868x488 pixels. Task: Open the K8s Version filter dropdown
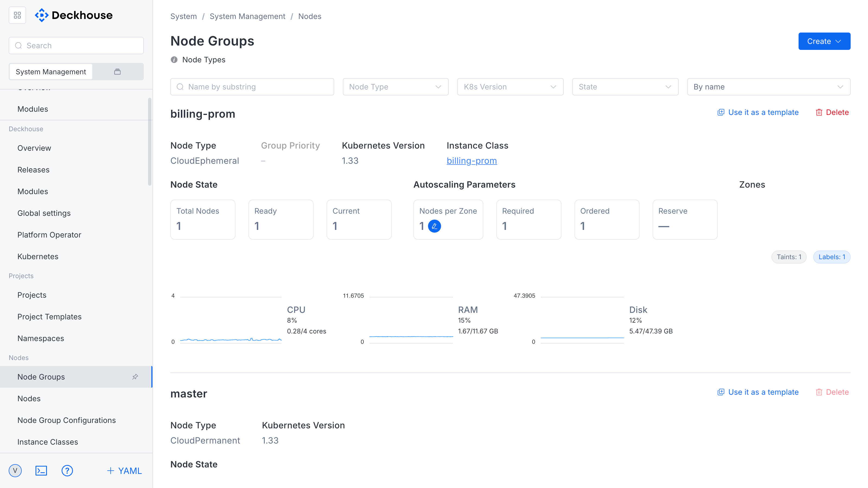point(510,87)
